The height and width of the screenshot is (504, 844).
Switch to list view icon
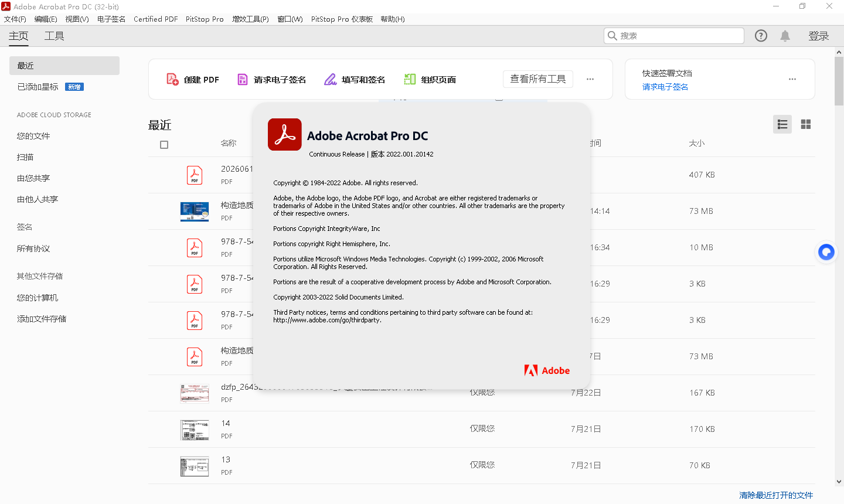(782, 124)
